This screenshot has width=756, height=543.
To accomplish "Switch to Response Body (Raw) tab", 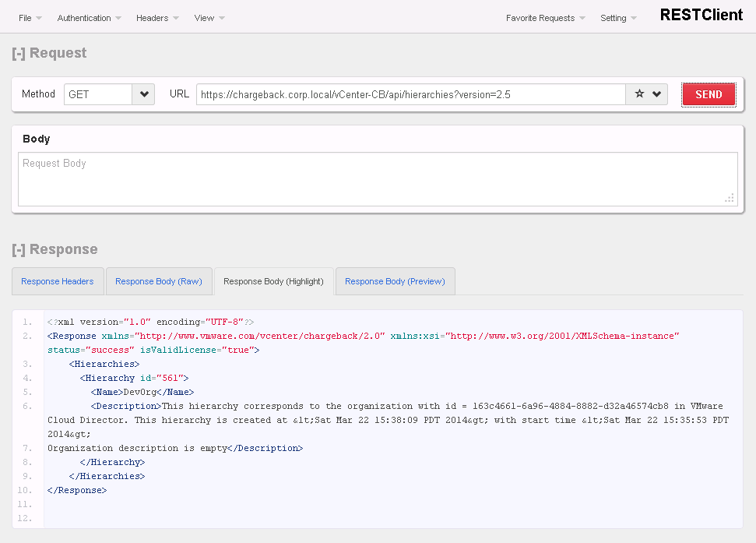I will point(158,281).
